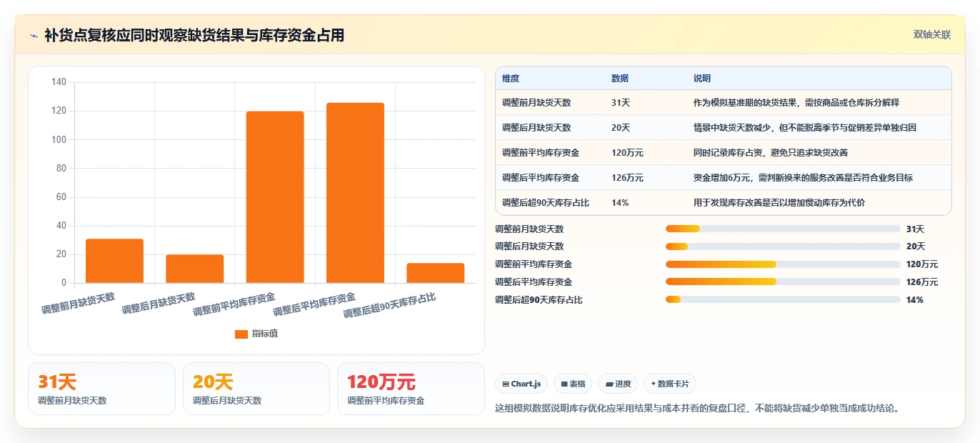
Task: Click the 120万元 value in table
Action: [x=627, y=153]
